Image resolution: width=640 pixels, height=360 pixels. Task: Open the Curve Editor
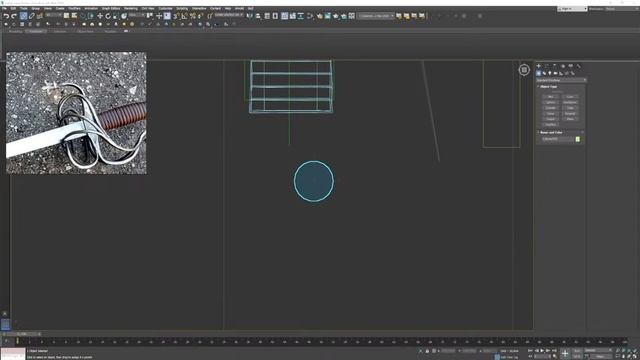pos(293,16)
